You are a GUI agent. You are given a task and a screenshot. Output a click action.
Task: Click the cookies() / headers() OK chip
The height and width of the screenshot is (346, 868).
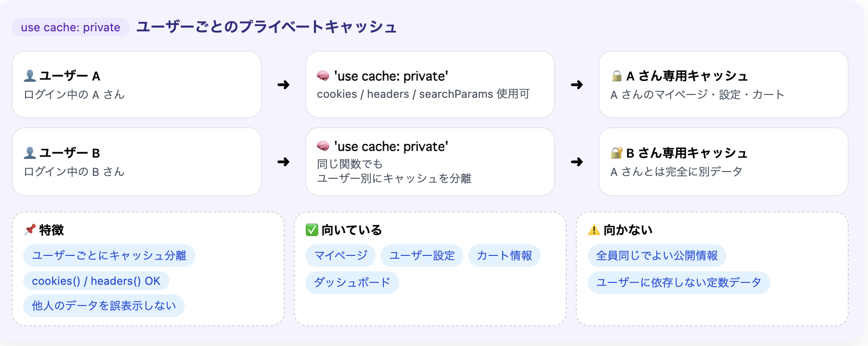click(x=96, y=281)
